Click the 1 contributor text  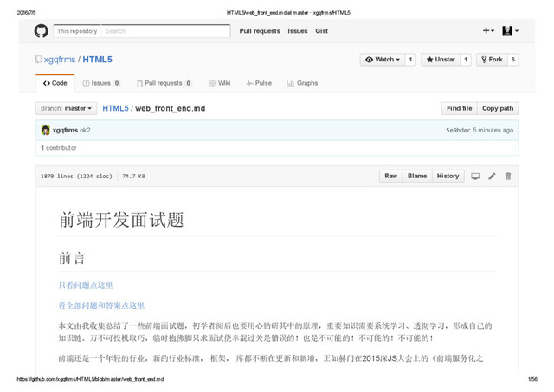point(59,148)
